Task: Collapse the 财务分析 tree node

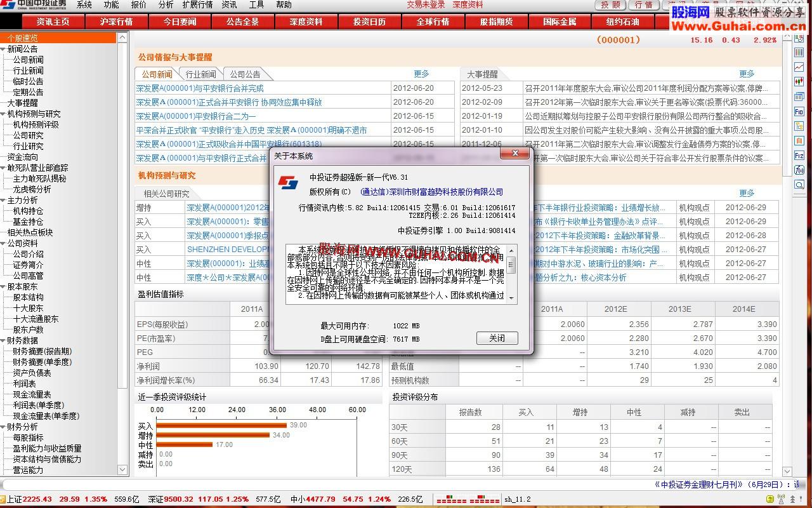Action: click(x=3, y=427)
